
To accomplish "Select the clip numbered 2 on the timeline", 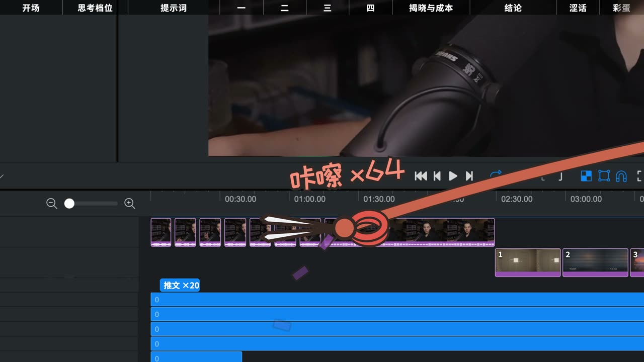I will (x=595, y=262).
